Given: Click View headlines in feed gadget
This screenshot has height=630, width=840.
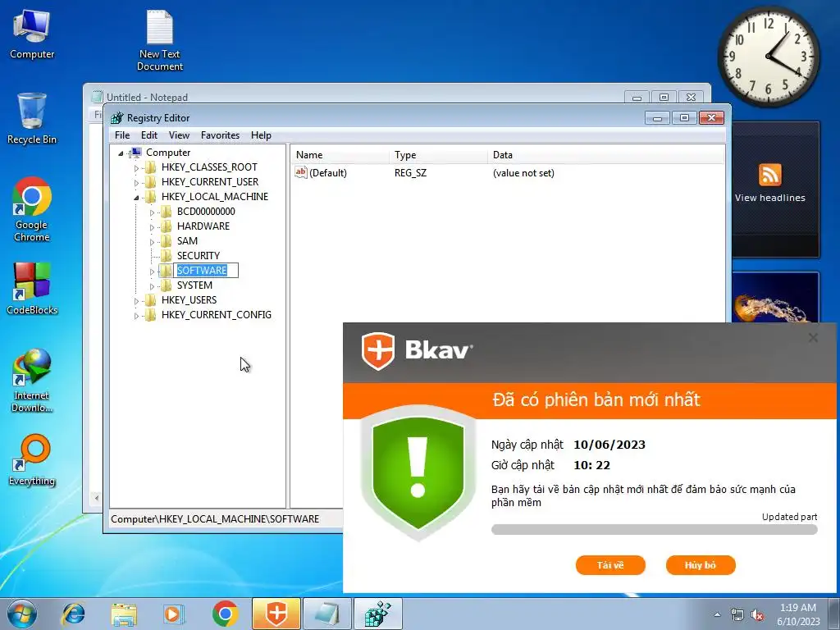Looking at the screenshot, I should (x=769, y=198).
